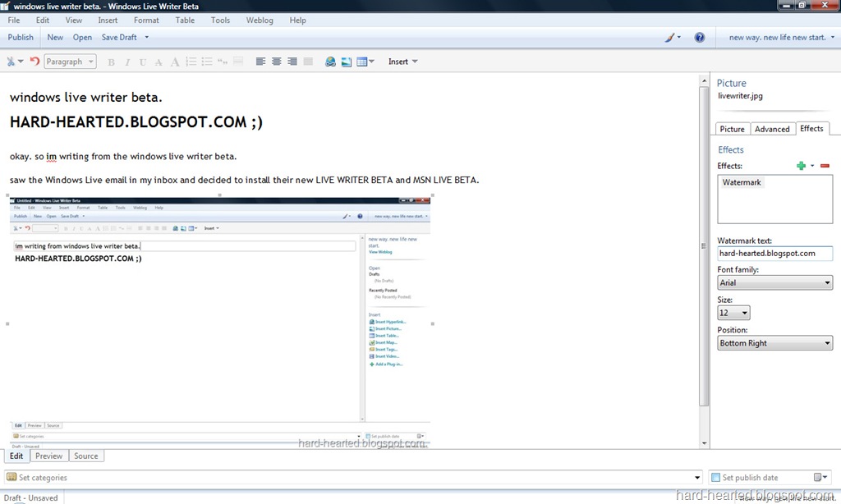Click the red Undo arrow
This screenshot has width=841, height=504.
coord(34,61)
